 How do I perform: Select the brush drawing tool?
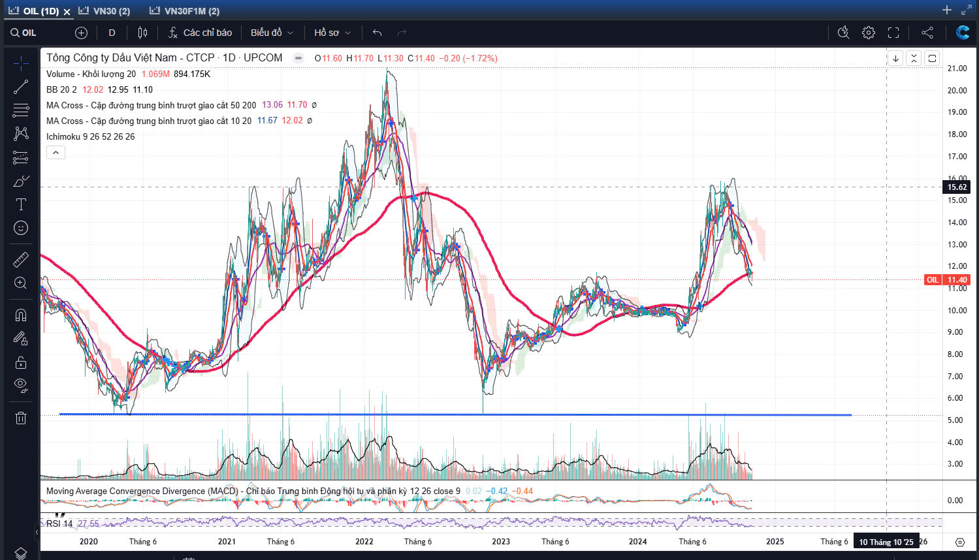pyautogui.click(x=21, y=181)
